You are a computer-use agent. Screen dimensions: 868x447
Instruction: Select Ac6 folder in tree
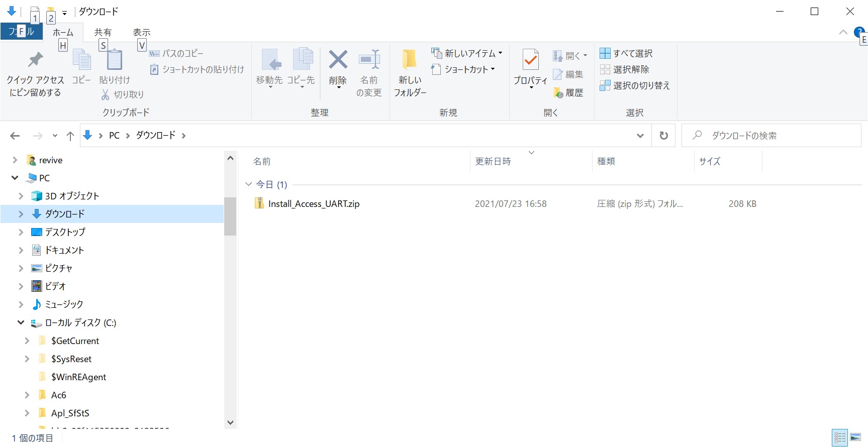(58, 395)
